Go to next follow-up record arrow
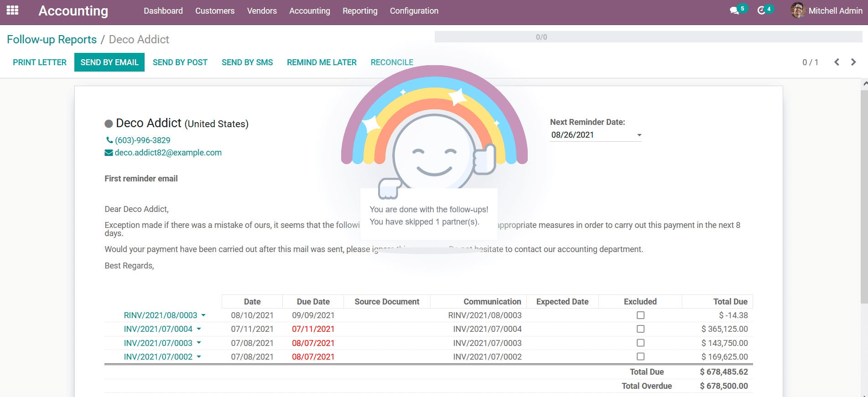This screenshot has width=868, height=397. [x=853, y=62]
